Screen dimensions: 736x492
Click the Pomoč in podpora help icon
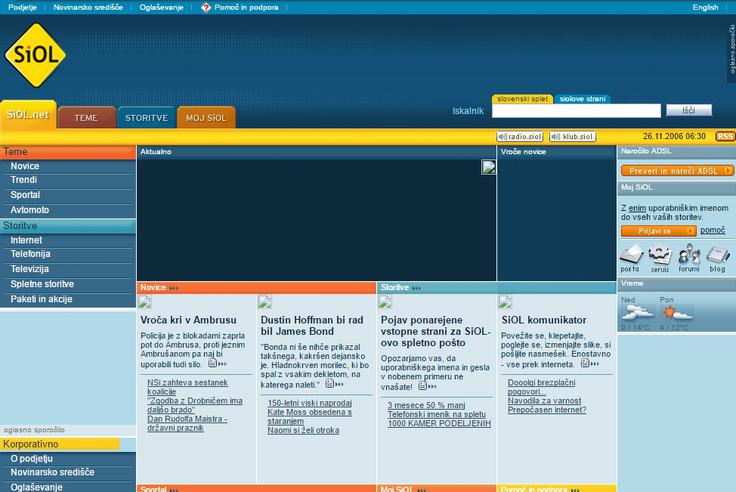coord(206,8)
